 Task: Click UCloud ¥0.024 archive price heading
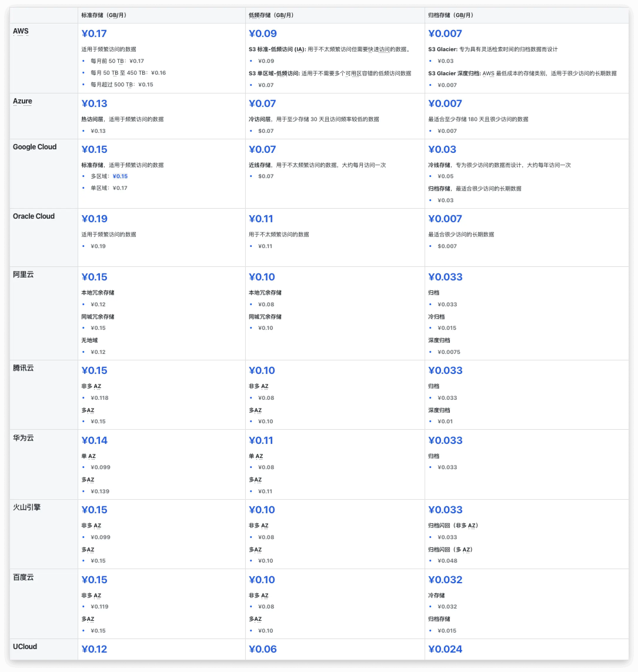pyautogui.click(x=445, y=649)
